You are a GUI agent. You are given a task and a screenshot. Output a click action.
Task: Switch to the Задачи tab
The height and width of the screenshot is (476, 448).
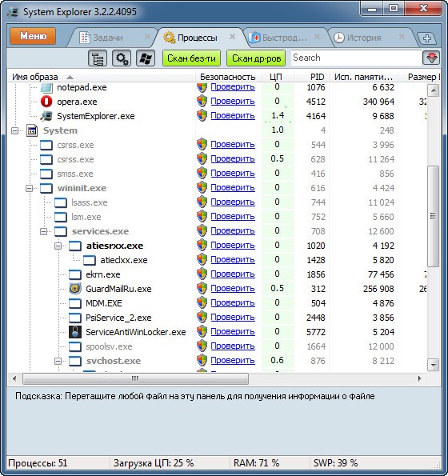108,38
